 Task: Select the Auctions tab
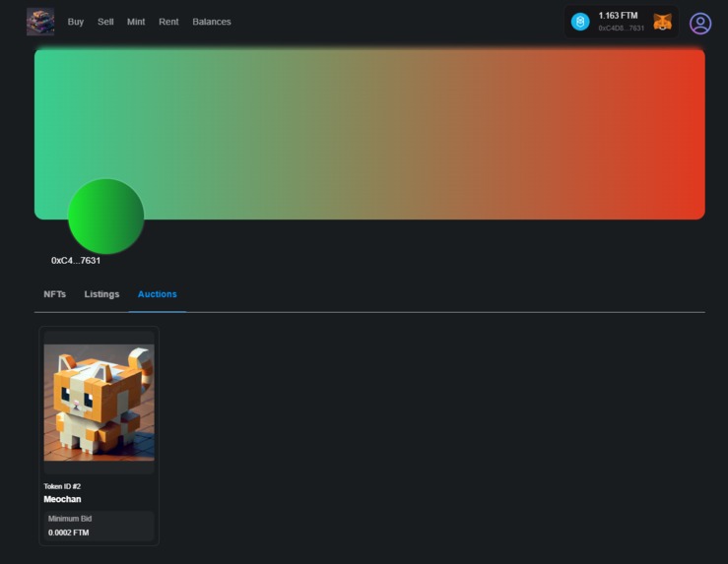[158, 294]
